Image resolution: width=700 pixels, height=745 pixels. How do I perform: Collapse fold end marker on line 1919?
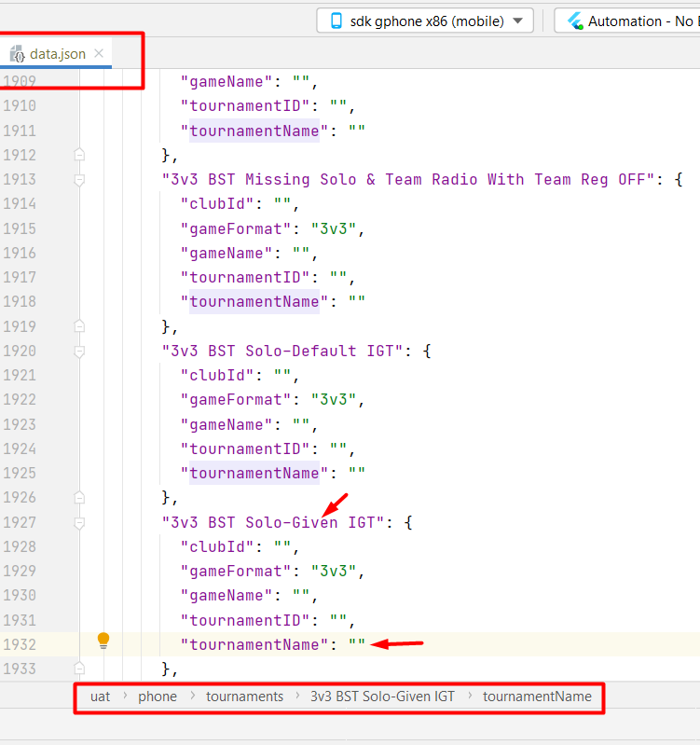pos(79,326)
